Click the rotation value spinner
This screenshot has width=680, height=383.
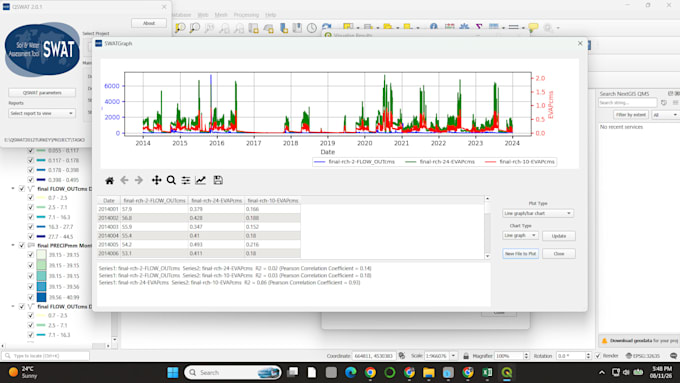coord(588,356)
